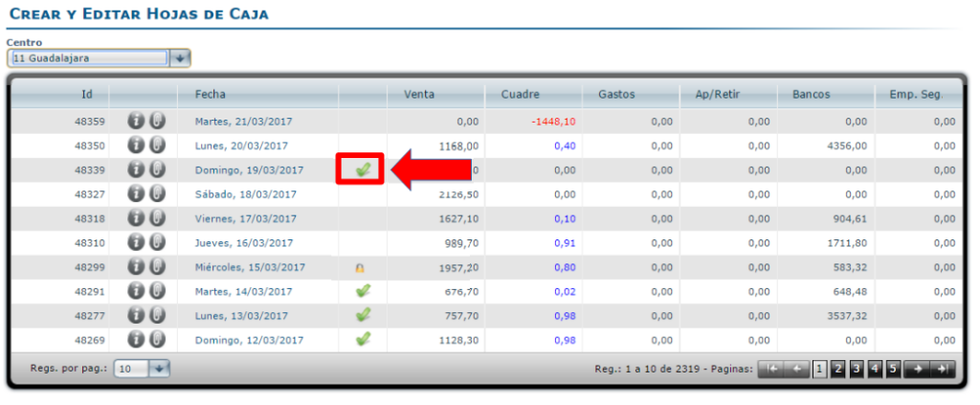The image size is (980, 405).
Task: Click the lock icon on Miércoles 15/03/2017
Action: click(x=362, y=267)
